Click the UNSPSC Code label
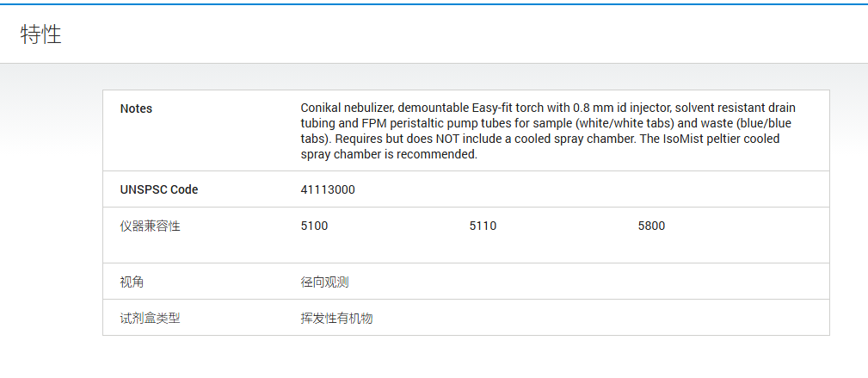Screen dimensions: 868x378 click(x=159, y=189)
